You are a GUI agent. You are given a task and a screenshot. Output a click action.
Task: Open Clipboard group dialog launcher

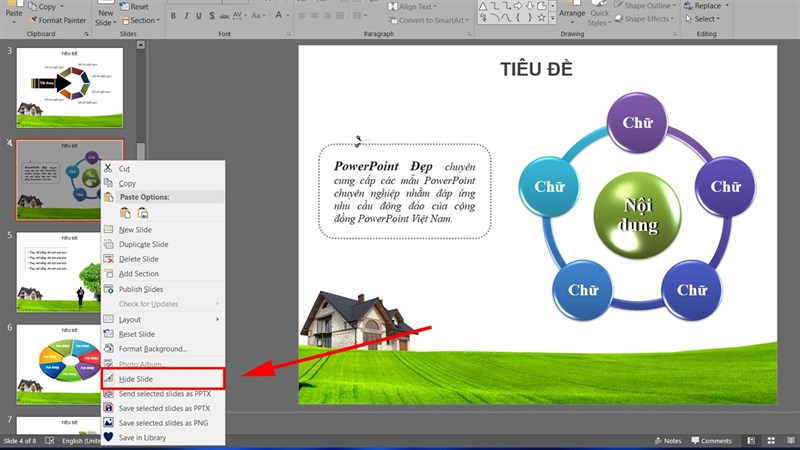pyautogui.click(x=86, y=34)
